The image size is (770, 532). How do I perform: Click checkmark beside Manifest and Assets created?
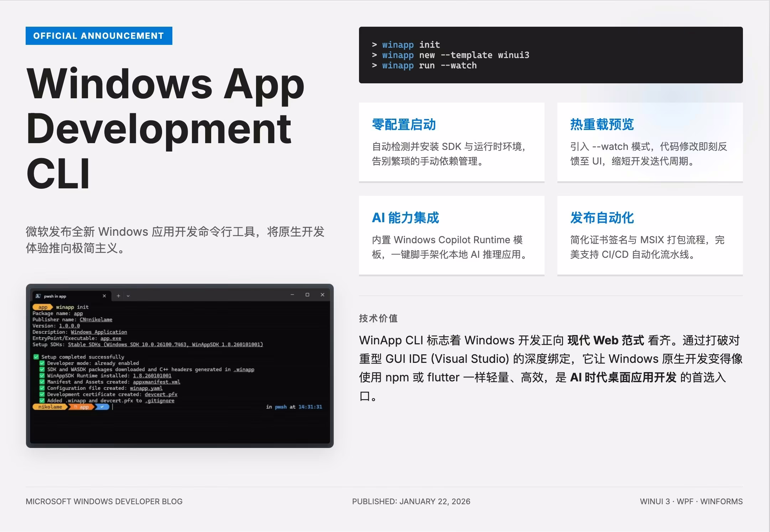coord(42,382)
